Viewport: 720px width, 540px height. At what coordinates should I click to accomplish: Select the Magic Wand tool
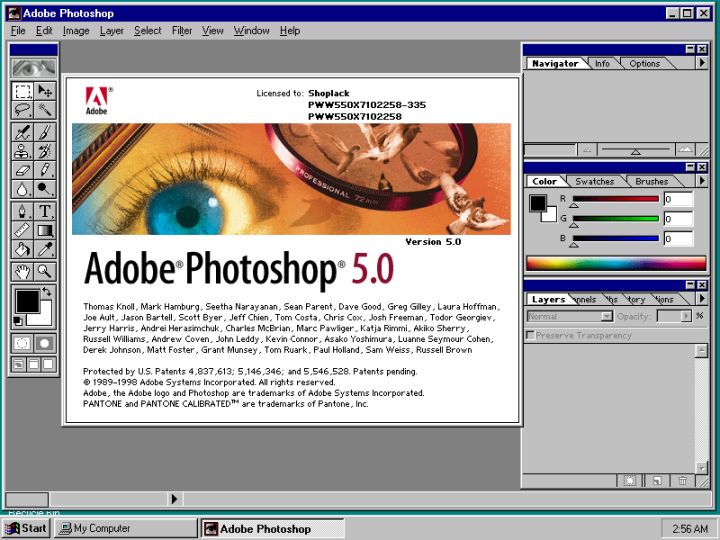(45, 110)
